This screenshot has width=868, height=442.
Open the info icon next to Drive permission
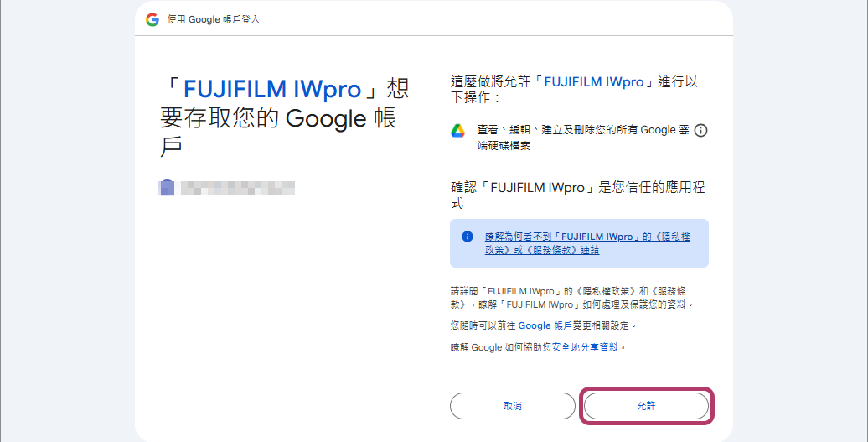coord(700,131)
